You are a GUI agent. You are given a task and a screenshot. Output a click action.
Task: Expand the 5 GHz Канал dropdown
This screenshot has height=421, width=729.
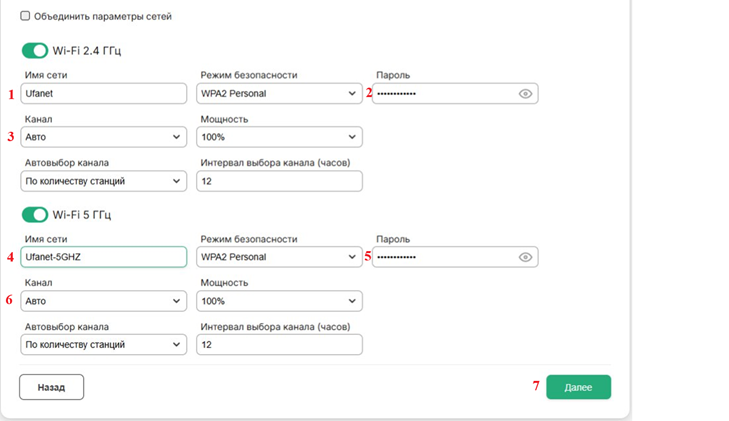tap(104, 301)
